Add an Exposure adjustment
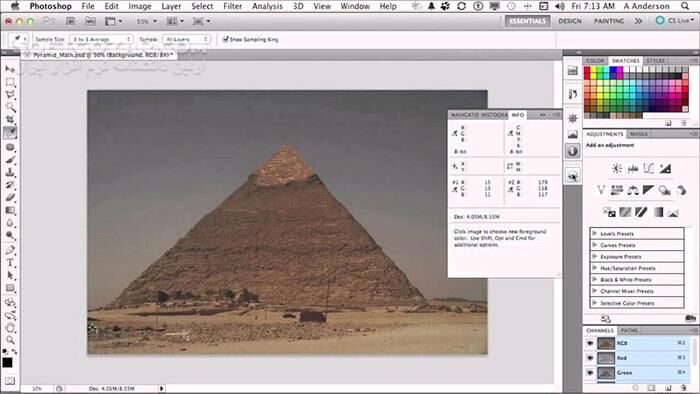700x394 pixels. point(665,168)
